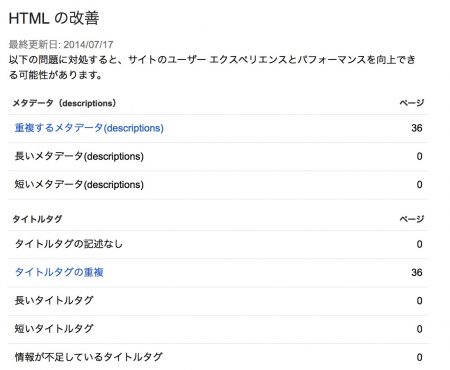The image size is (450, 370).
Task: Click the 0 count for タイトルタグの記述なし
Action: pos(419,244)
